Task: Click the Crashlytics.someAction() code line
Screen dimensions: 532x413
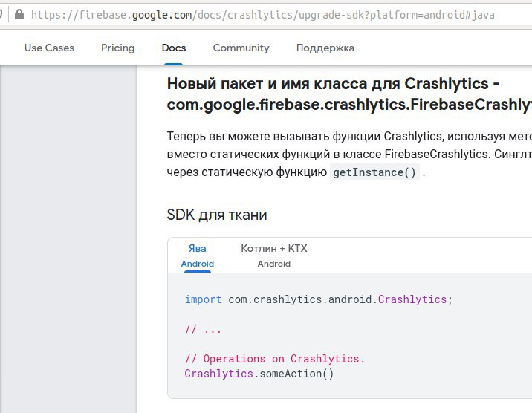Action: click(259, 374)
